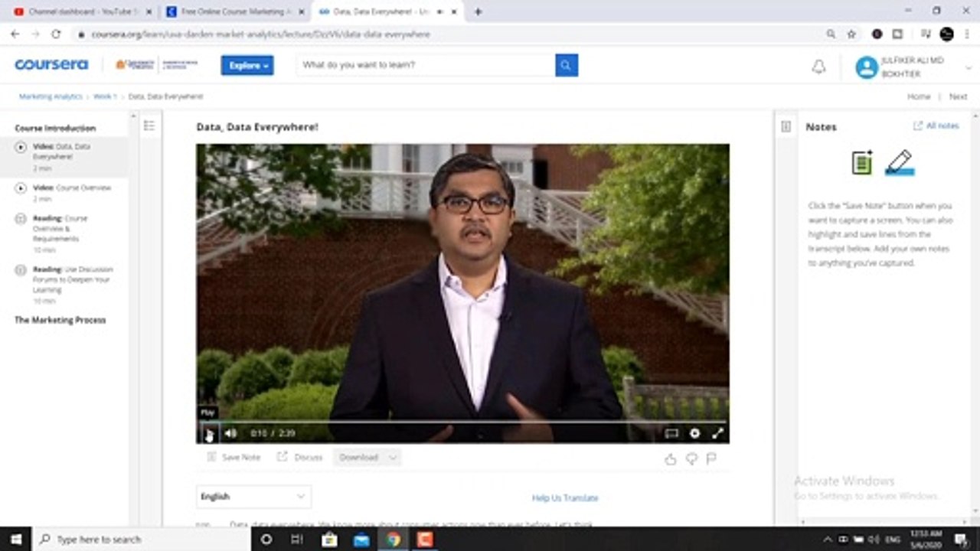The image size is (980, 551).
Task: Open the Windows Start menu
Action: 16,539
